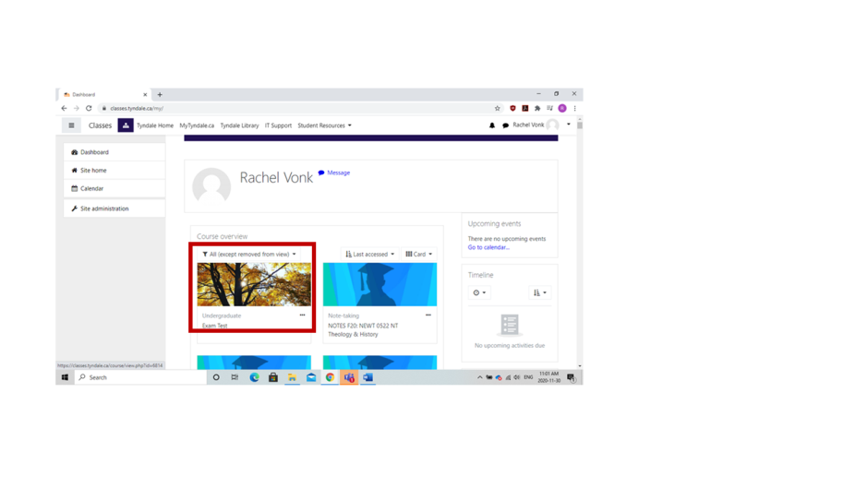Click the purple Chrome profile avatar
This screenshot has height=488, width=868.
(x=562, y=109)
